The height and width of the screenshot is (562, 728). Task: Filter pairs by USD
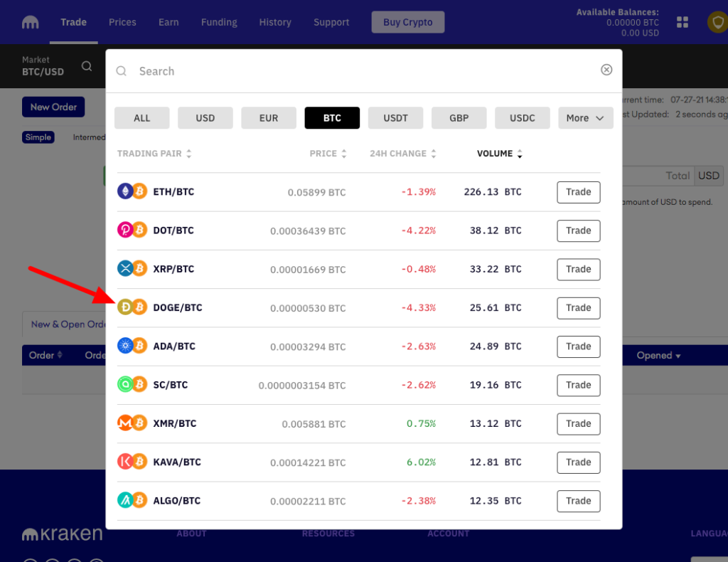click(205, 118)
